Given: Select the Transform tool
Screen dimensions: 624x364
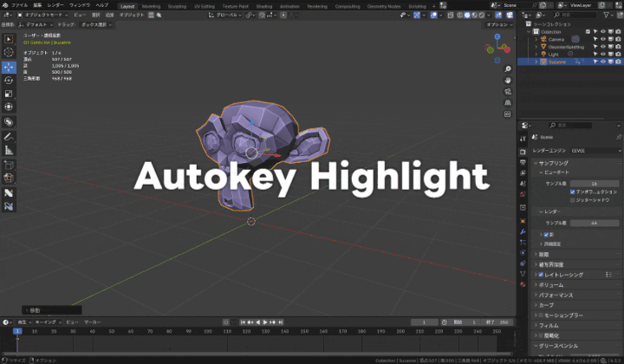Looking at the screenshot, I should [x=9, y=107].
